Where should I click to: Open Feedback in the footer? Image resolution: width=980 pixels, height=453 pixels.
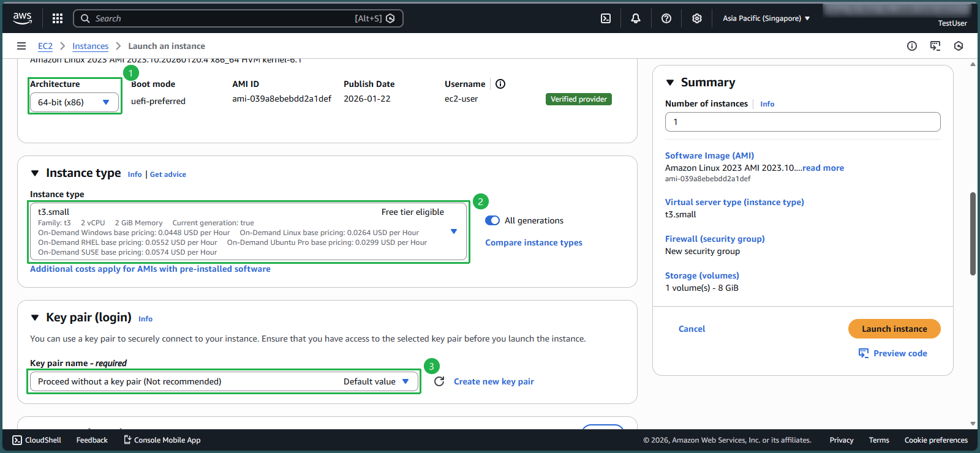pos(92,440)
